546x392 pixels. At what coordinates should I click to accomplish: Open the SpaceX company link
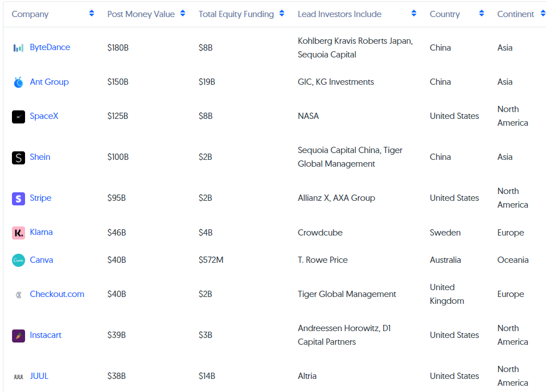(x=44, y=116)
